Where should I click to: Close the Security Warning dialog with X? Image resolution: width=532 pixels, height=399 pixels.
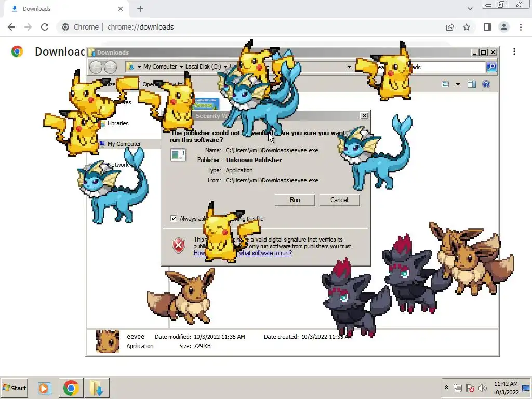[x=364, y=116]
